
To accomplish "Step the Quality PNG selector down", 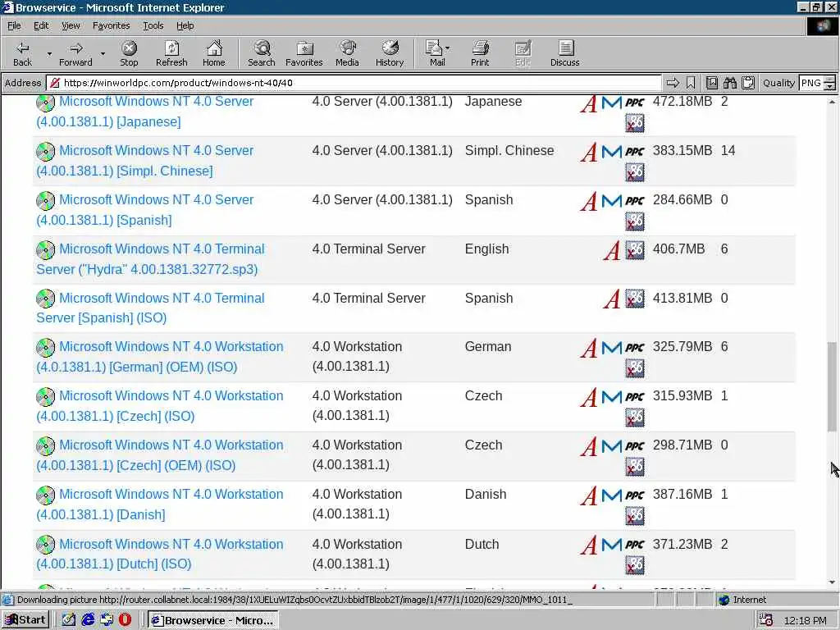I will 830,85.
